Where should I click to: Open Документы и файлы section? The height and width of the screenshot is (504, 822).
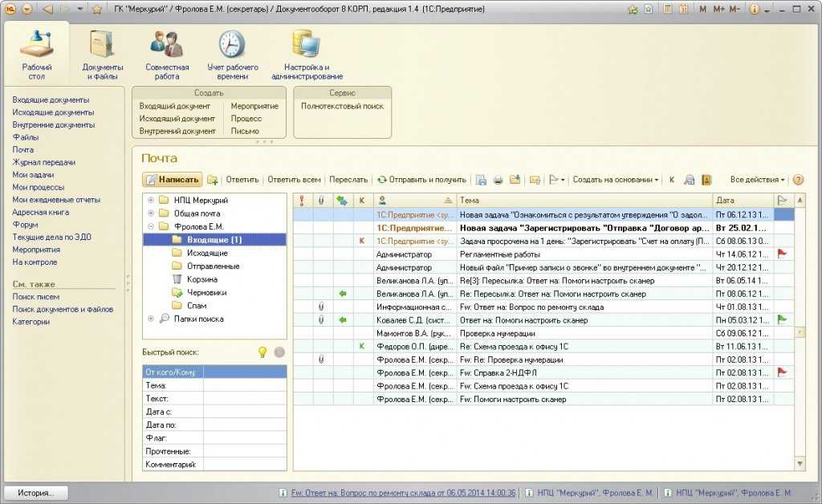tap(102, 54)
